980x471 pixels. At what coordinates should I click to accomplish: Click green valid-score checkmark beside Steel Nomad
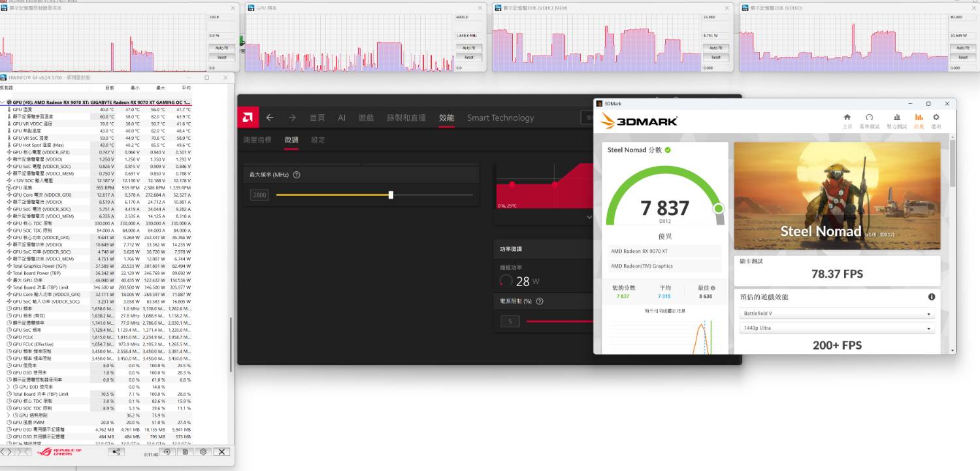tap(668, 150)
